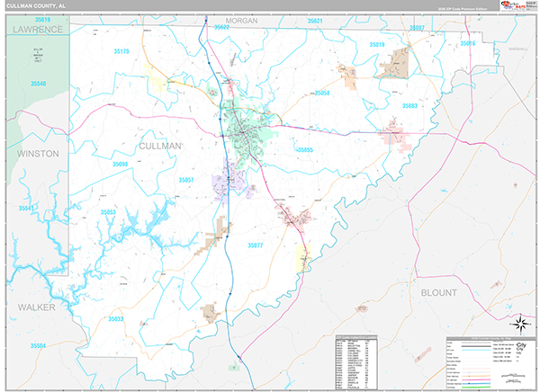540x392 pixels.
Task: Click ZIP code label 35541
Action: point(26,209)
